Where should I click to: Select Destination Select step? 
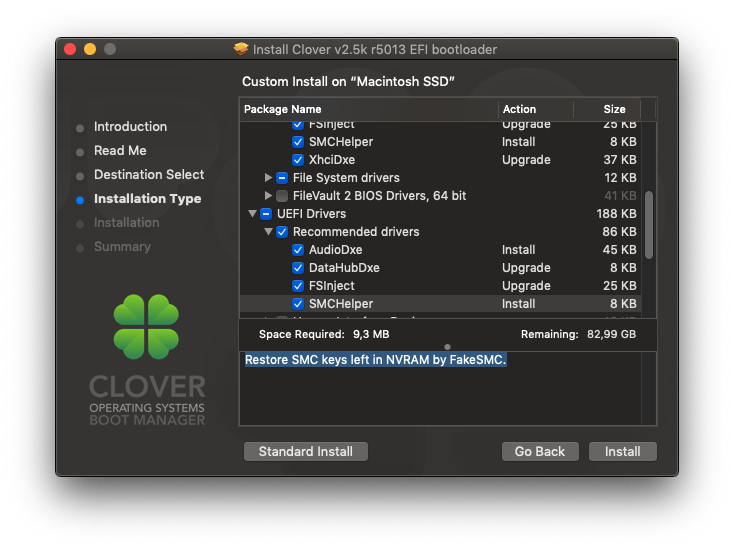pyautogui.click(x=149, y=175)
